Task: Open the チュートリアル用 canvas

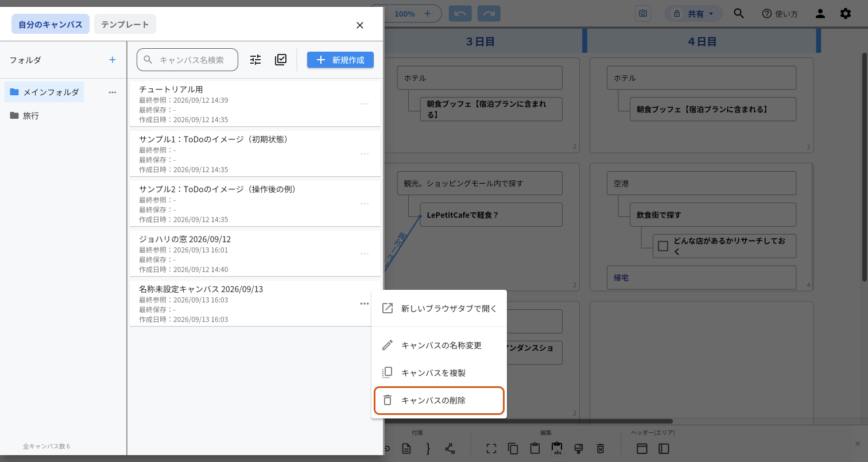Action: coord(255,104)
